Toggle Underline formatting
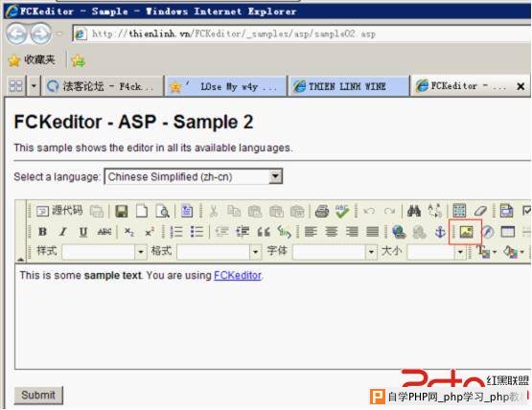Image resolution: width=532 pixels, height=410 pixels. pos(83,232)
